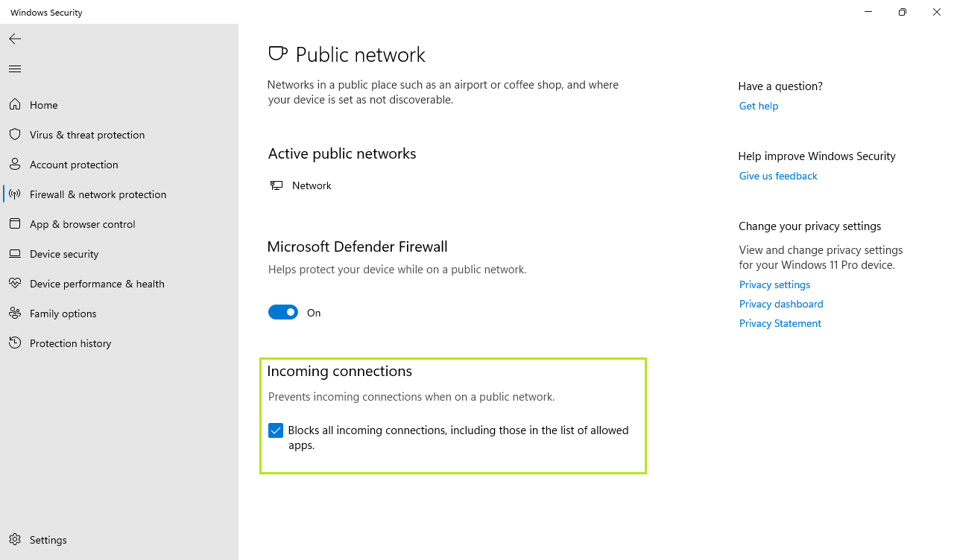Open the Get help link
The width and height of the screenshot is (954, 560).
click(x=759, y=106)
